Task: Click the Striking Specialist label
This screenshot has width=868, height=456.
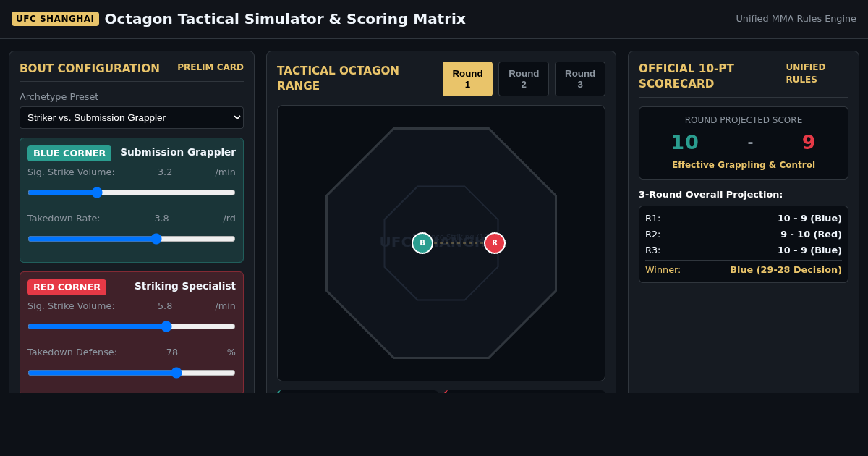Action: pyautogui.click(x=185, y=286)
